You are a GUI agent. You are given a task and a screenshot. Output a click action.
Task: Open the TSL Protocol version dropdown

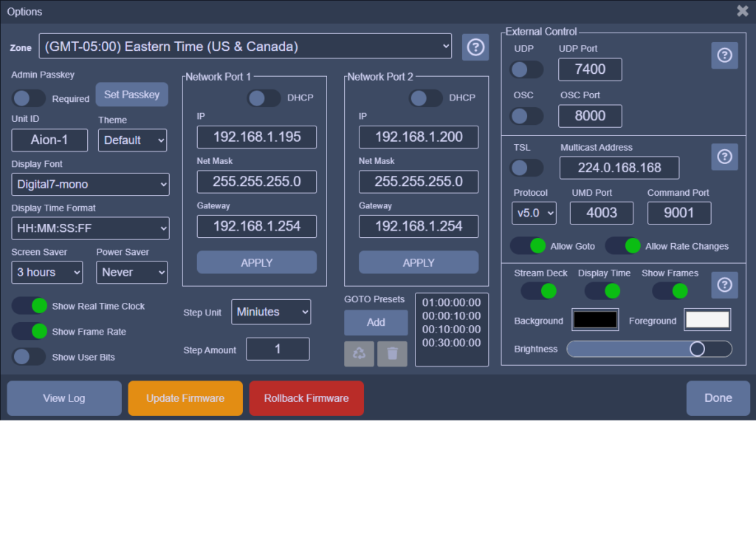[x=534, y=213]
